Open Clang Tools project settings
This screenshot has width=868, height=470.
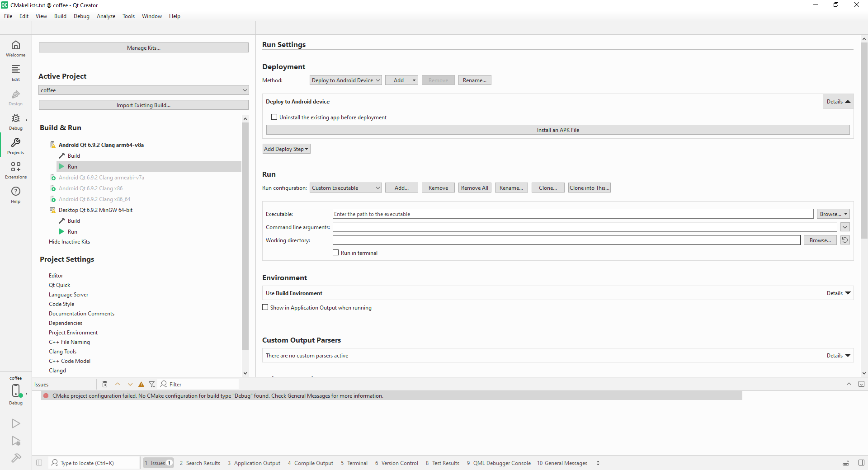pyautogui.click(x=62, y=352)
